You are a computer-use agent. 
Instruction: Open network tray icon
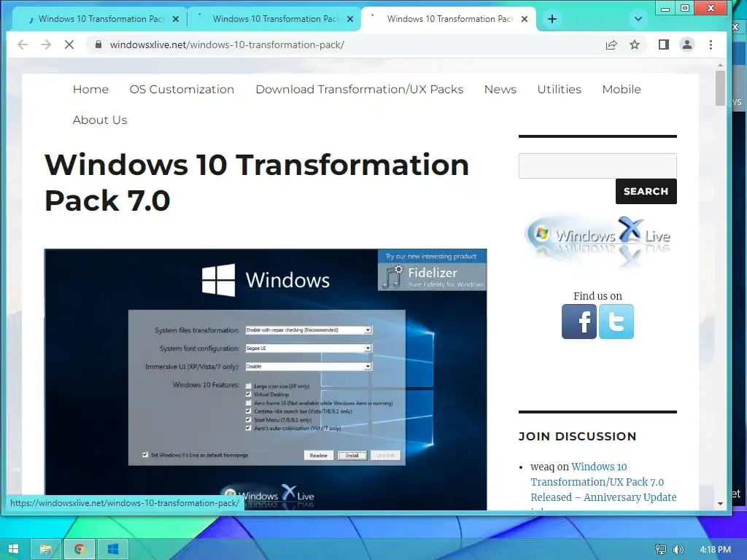pos(661,550)
